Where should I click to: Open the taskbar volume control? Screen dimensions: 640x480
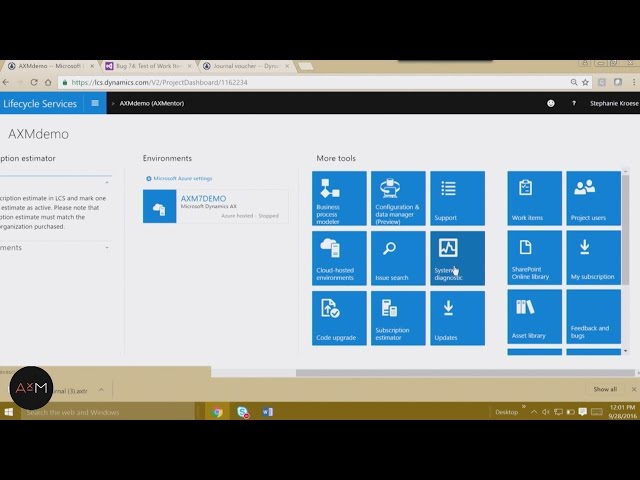click(546, 412)
